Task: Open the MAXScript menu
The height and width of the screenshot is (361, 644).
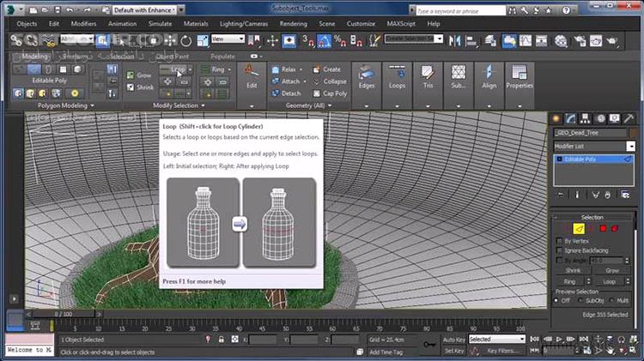Action: click(x=401, y=24)
